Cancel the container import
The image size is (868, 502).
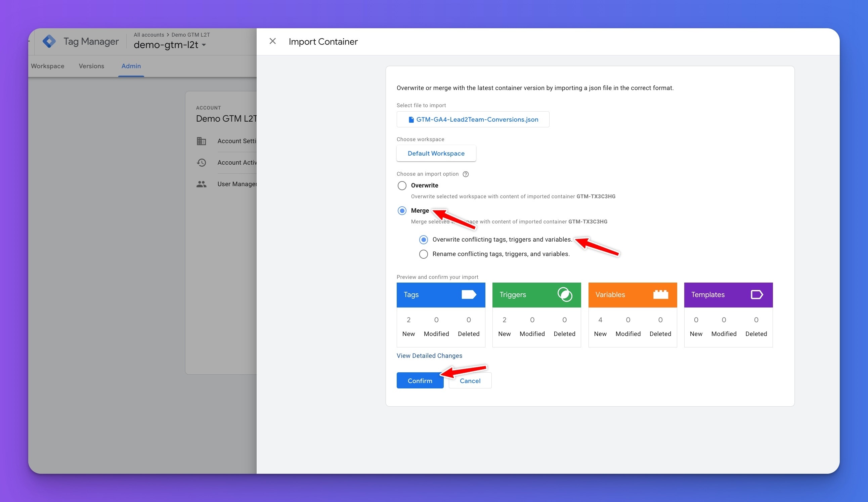point(470,380)
